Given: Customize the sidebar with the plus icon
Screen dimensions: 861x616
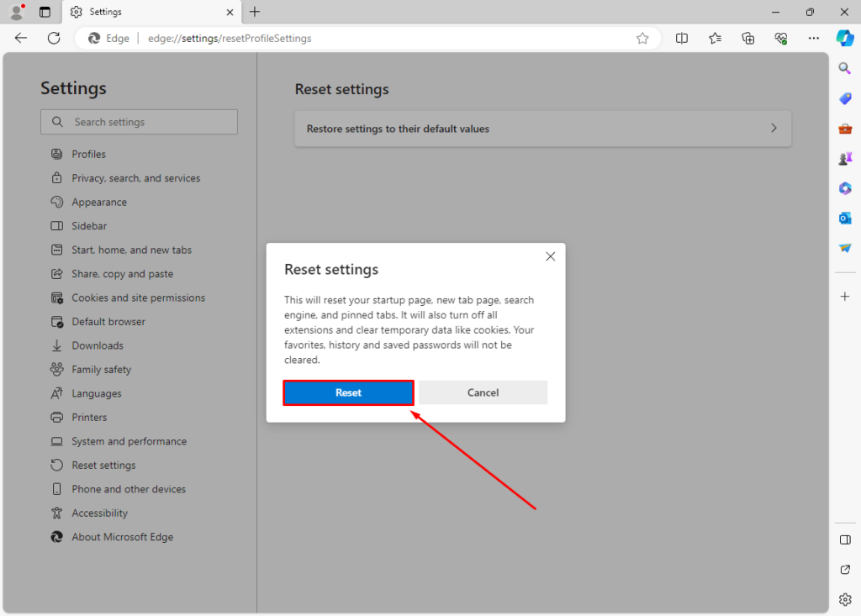Looking at the screenshot, I should pyautogui.click(x=844, y=296).
